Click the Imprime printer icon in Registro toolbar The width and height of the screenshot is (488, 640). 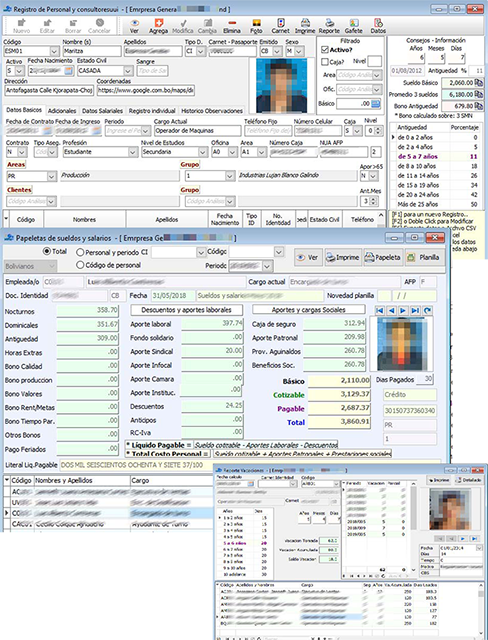pos(305,23)
